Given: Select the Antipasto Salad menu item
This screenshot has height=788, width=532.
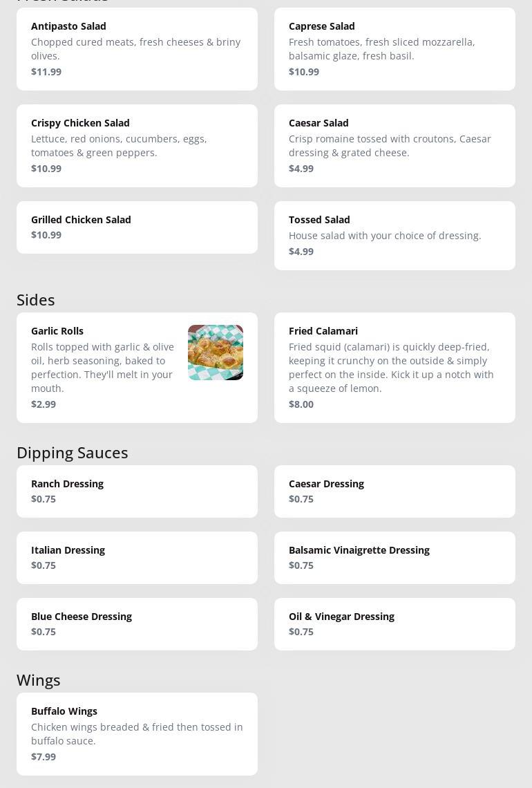Looking at the screenshot, I should (x=137, y=49).
